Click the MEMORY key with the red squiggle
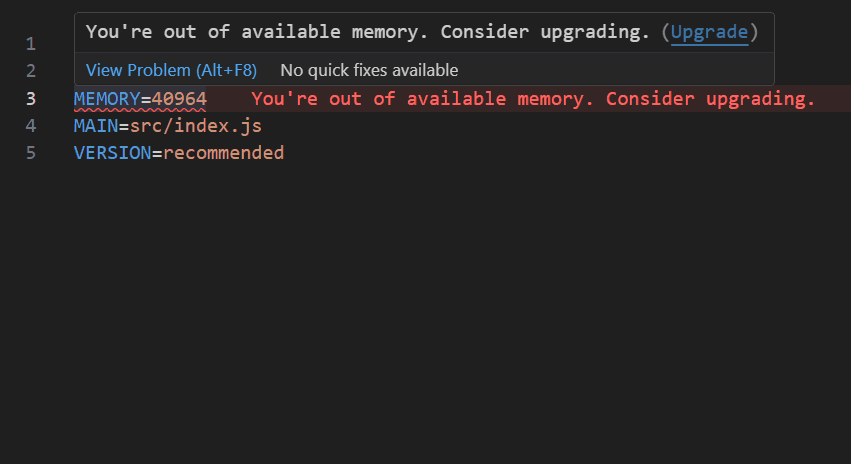The width and height of the screenshot is (851, 464). (x=106, y=99)
